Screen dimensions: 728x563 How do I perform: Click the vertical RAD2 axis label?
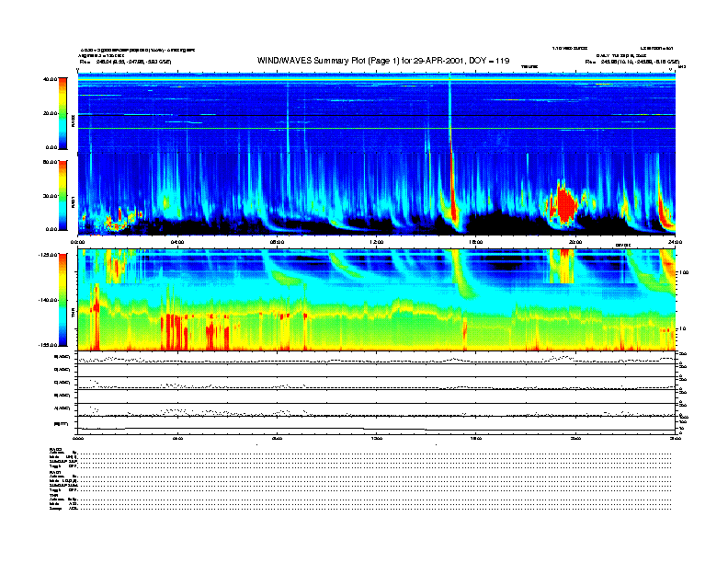click(73, 121)
